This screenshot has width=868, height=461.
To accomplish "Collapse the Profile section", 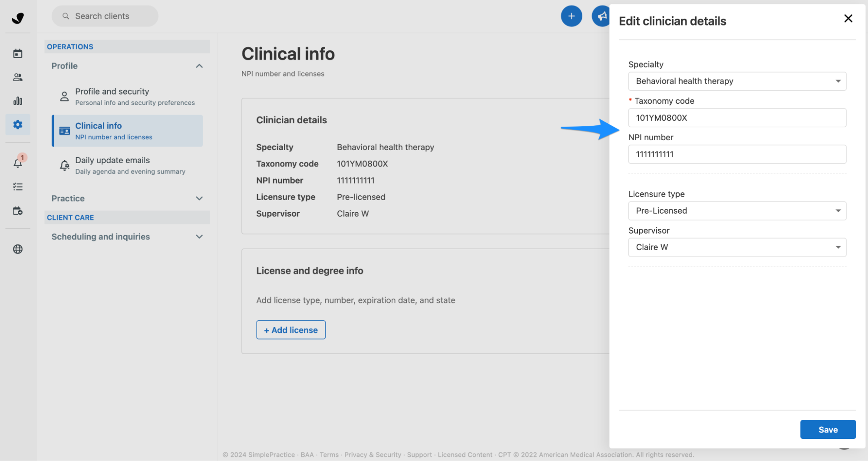I will point(127,66).
